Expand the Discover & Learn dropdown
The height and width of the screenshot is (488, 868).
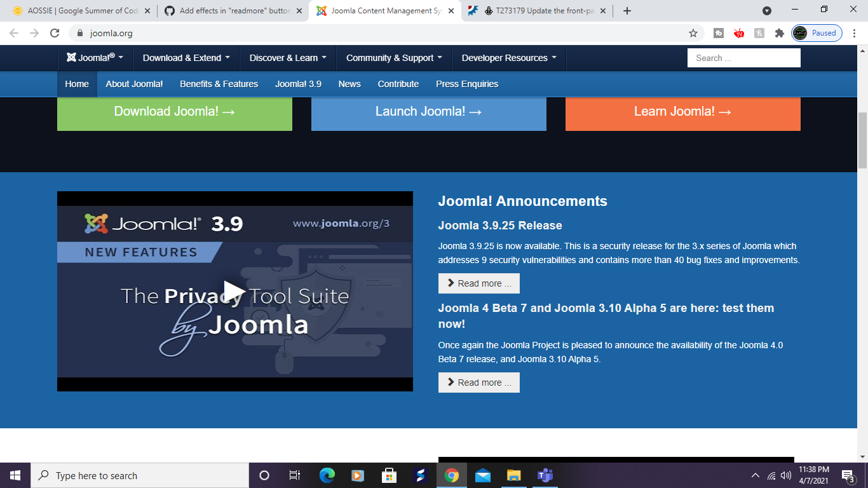(288, 58)
